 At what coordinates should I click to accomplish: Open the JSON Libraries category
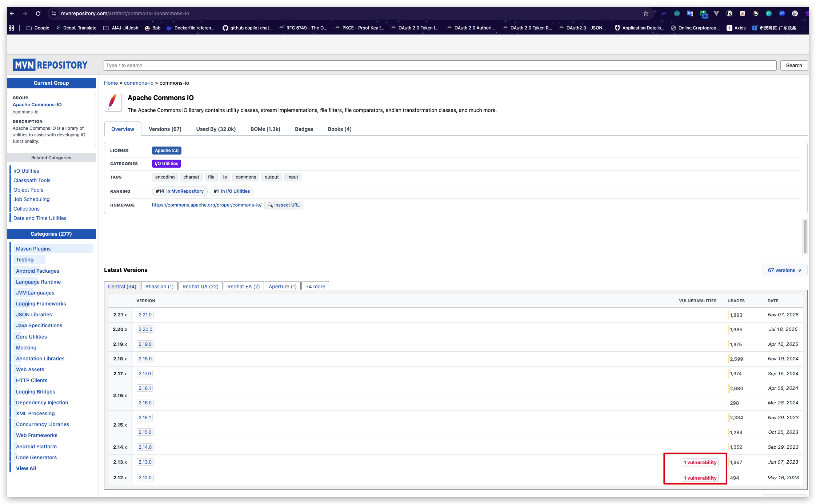pyautogui.click(x=34, y=315)
